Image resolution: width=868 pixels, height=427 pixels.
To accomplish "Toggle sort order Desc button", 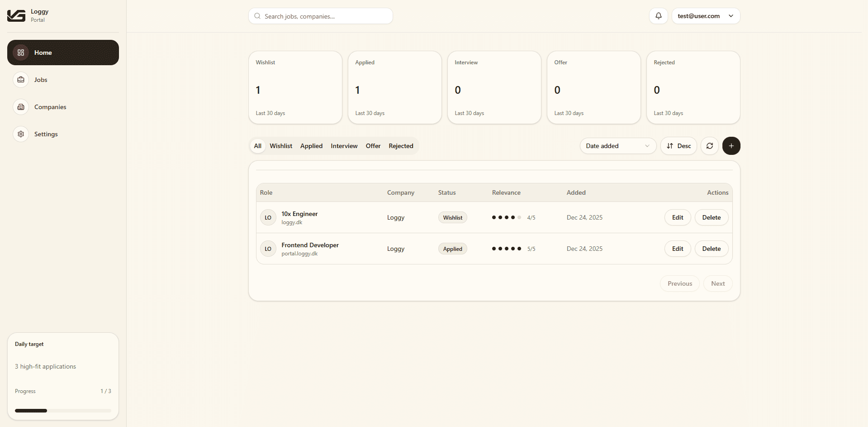I will point(678,146).
